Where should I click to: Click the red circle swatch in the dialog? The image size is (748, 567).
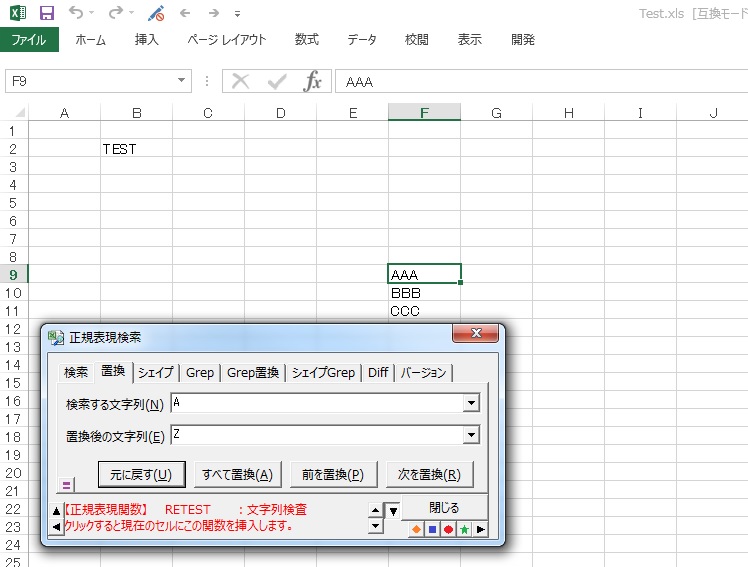(x=448, y=529)
